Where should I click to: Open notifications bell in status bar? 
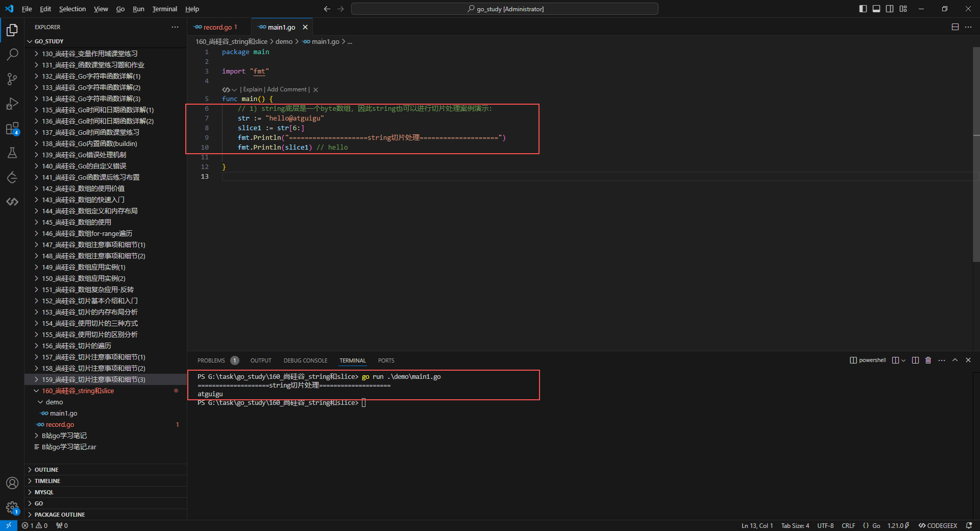pyautogui.click(x=969, y=525)
